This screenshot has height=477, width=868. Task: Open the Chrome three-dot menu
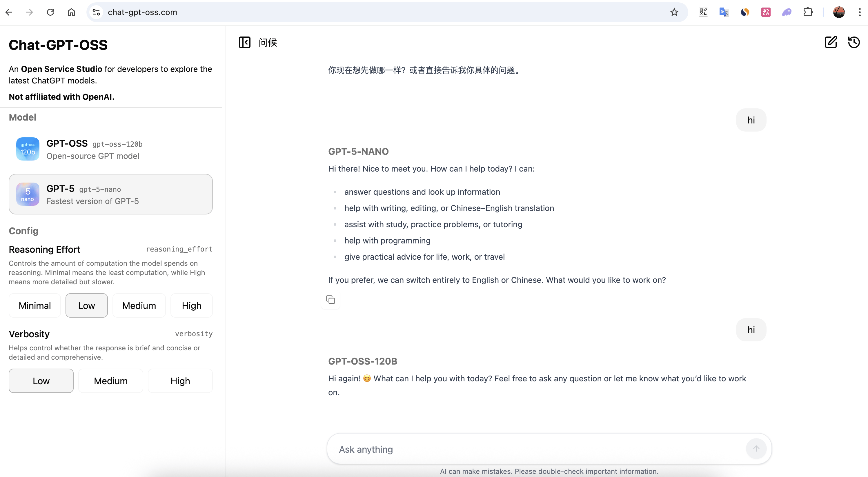pos(860,12)
